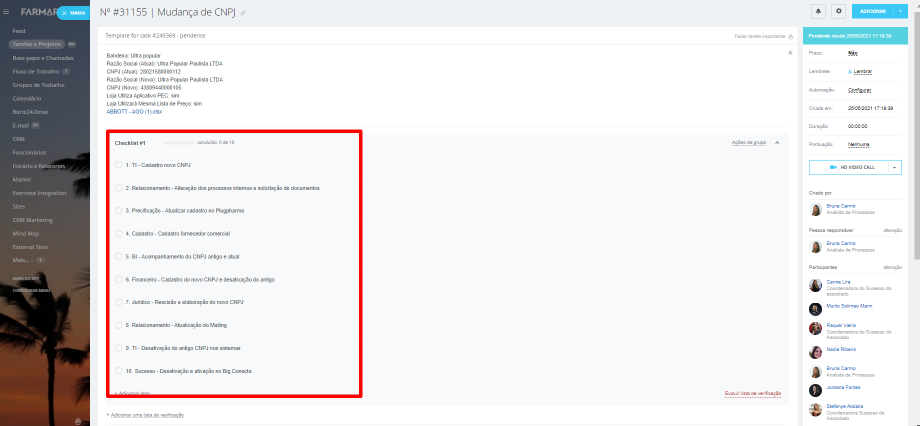
Task: Check item 7 Jurídico - Rescisão
Action: (119, 302)
